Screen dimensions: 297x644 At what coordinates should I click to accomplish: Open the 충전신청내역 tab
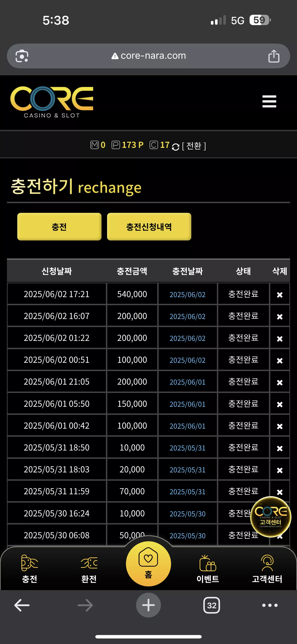tap(149, 226)
